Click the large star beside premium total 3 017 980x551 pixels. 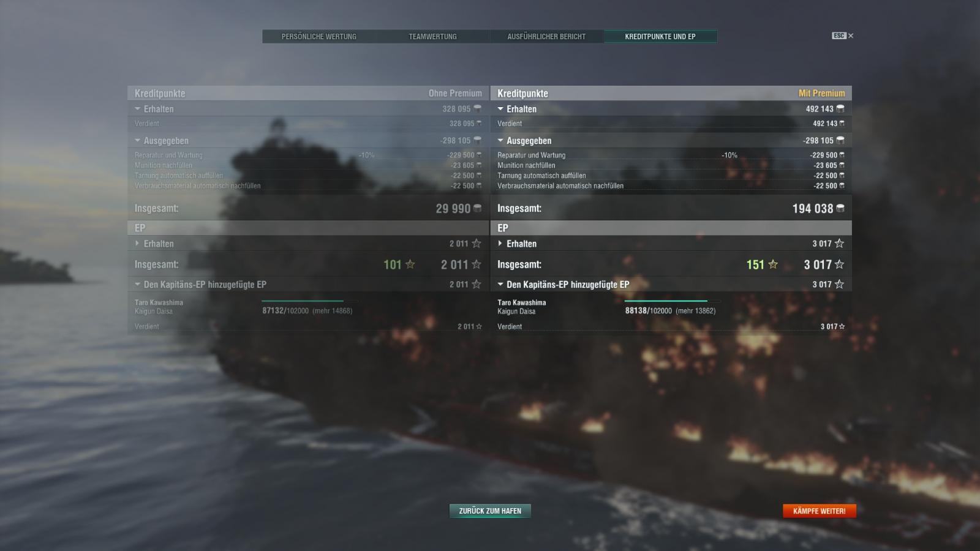(839, 264)
